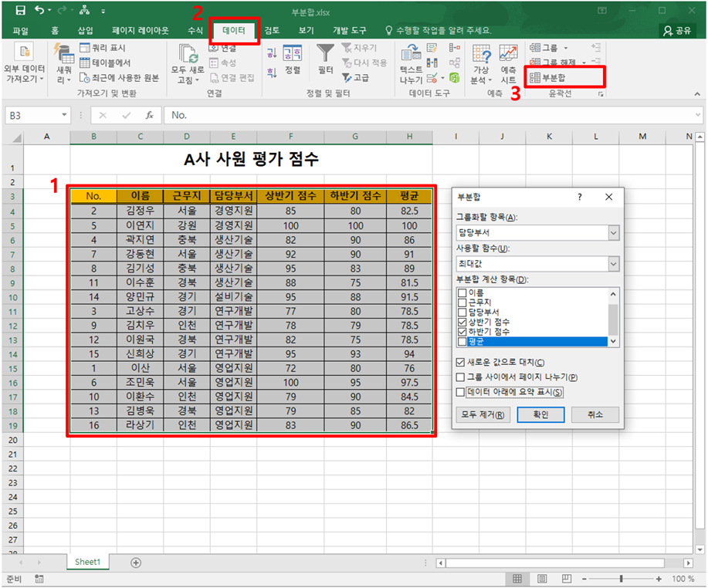Expand the 그룹 dropdown arrow
Viewport: 708px width, 588px height.
(x=565, y=48)
